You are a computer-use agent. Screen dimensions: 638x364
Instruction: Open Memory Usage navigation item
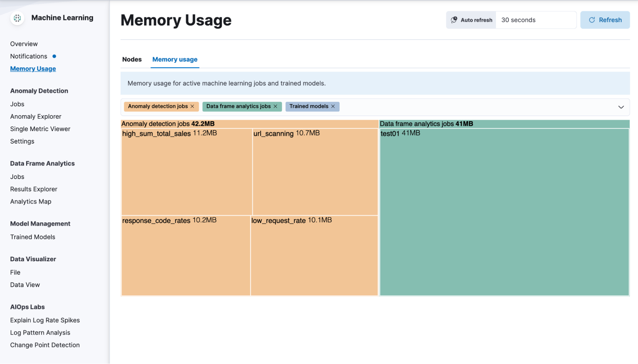tap(33, 68)
